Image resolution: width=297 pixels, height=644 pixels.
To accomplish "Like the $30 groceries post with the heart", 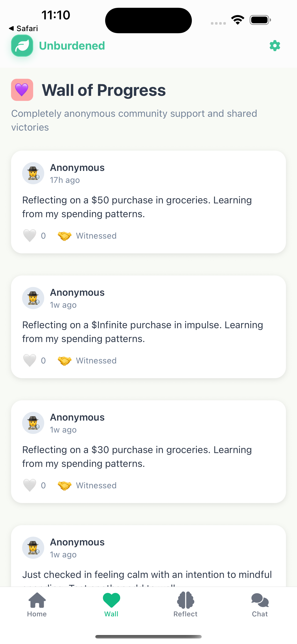I will (29, 486).
